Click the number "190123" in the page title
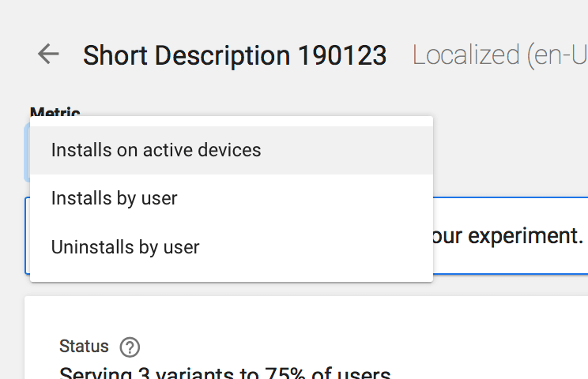This screenshot has height=379, width=588. coord(342,55)
